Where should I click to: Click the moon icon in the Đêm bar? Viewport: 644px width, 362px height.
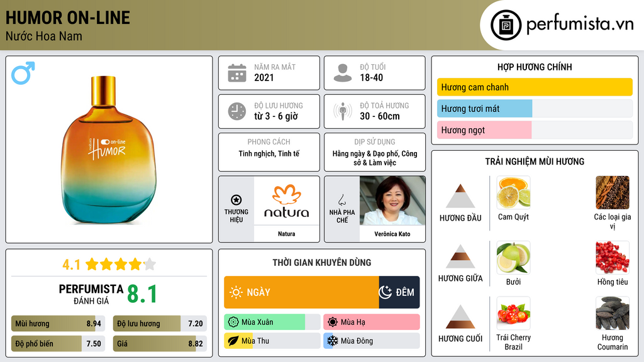(x=386, y=292)
